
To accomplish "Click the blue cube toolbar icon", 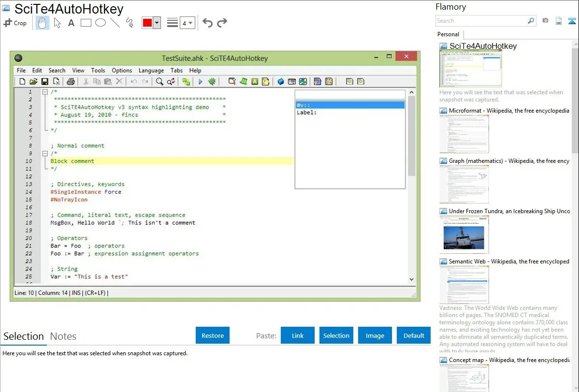I will (281, 82).
